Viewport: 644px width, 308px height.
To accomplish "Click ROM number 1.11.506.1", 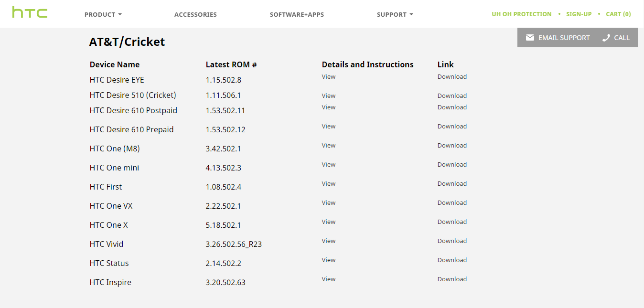I will point(224,95).
